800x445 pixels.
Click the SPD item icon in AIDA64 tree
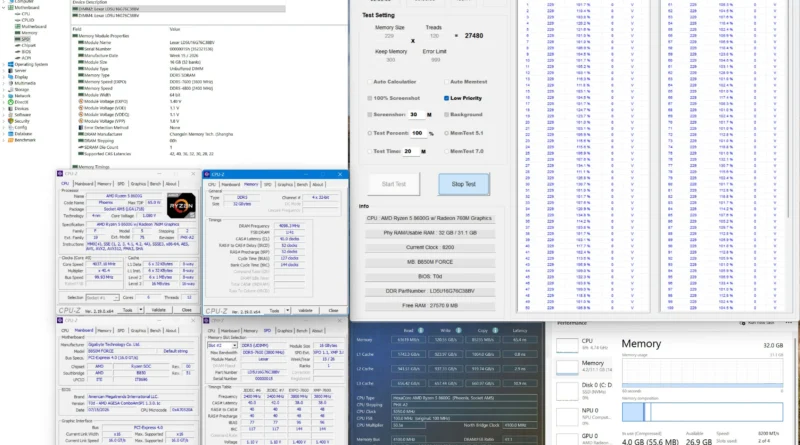[18, 39]
